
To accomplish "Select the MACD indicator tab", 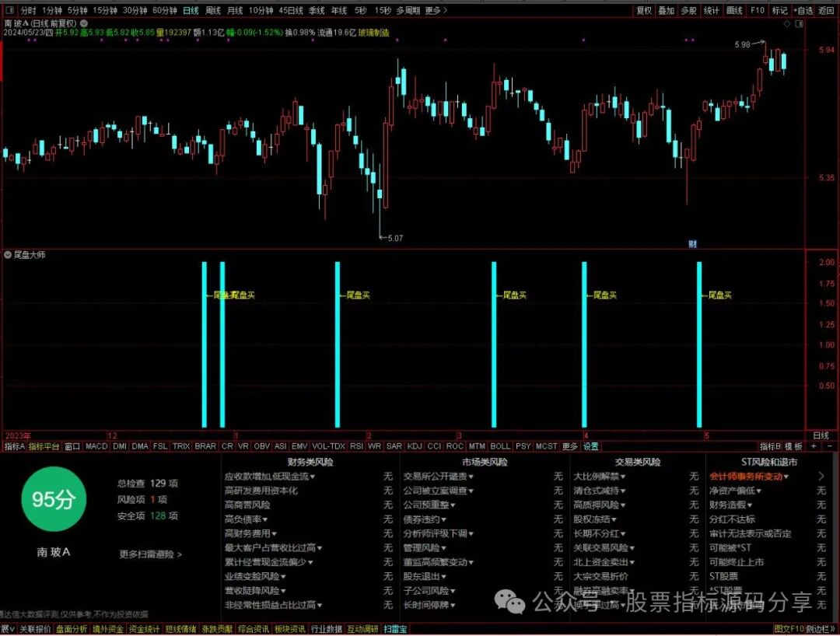I will [x=96, y=446].
